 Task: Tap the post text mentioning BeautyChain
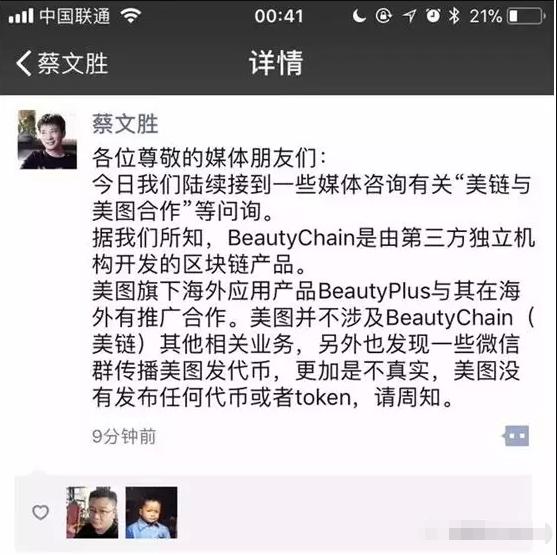tap(314, 278)
